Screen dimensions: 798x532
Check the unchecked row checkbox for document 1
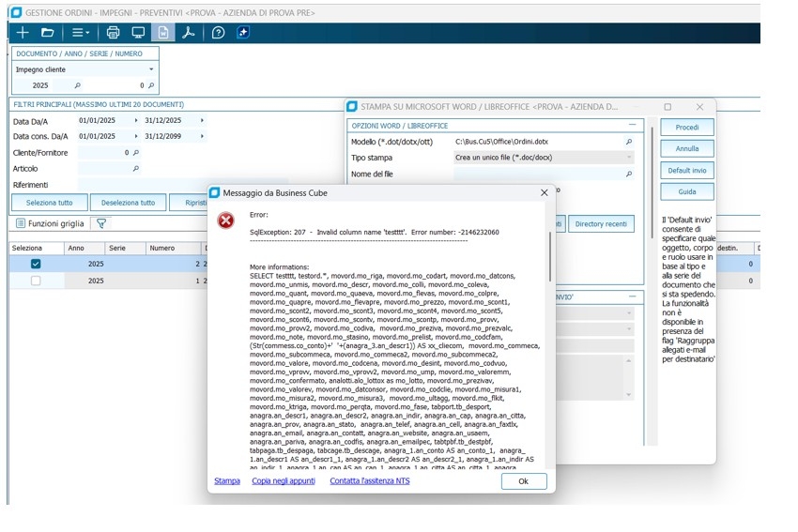click(36, 281)
